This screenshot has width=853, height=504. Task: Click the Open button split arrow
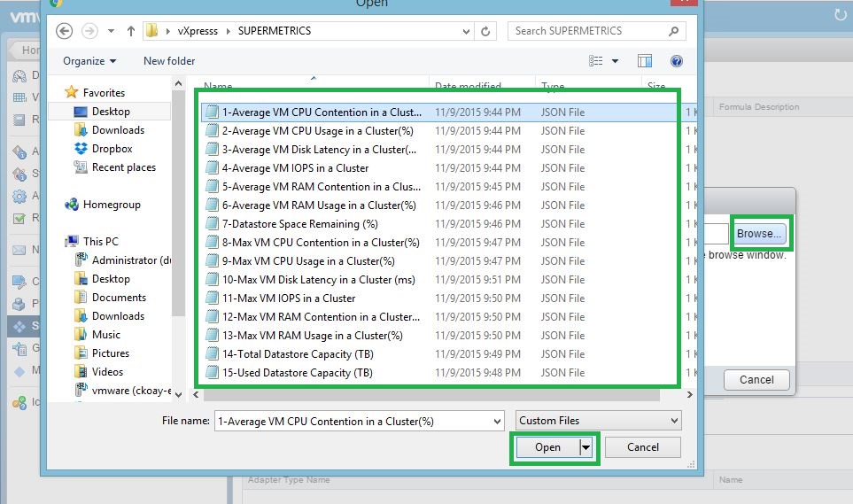[x=585, y=448]
